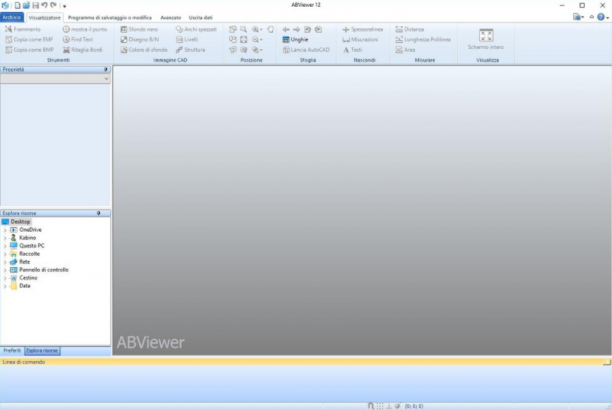Expand the Rete node
Screen dimensions: 612x410
5,262
